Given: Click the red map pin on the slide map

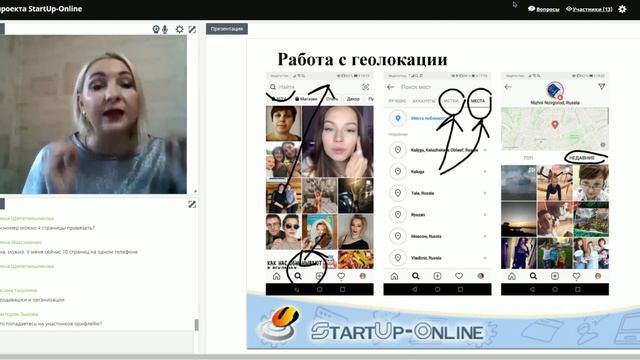Looking at the screenshot, I should pyautogui.click(x=555, y=124).
